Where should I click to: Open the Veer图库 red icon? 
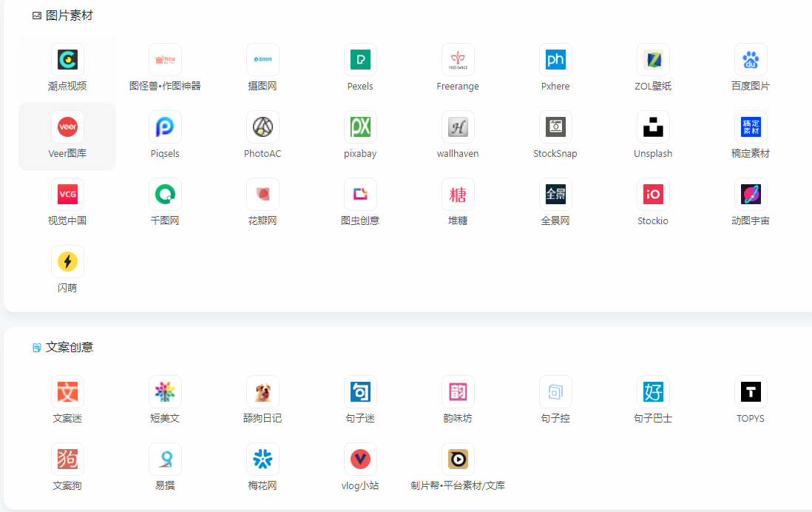67,127
